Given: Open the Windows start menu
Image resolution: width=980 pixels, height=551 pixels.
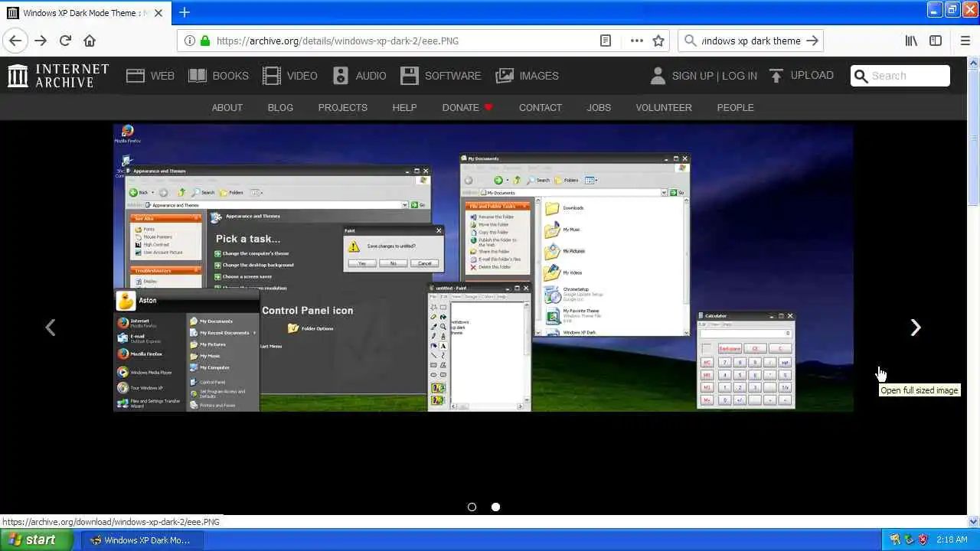Looking at the screenshot, I should (37, 540).
